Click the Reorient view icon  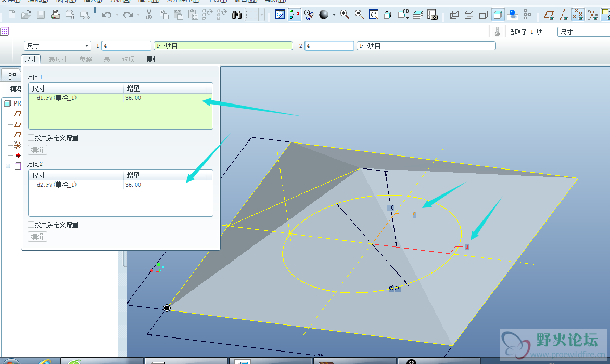pyautogui.click(x=388, y=15)
